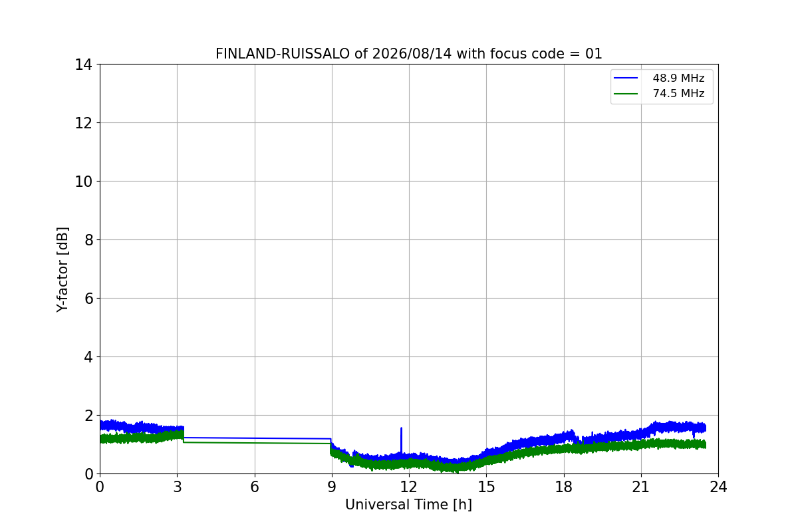Click the flat blue line segment near 6 hours
This screenshot has height=532, width=798.
[x=255, y=438]
